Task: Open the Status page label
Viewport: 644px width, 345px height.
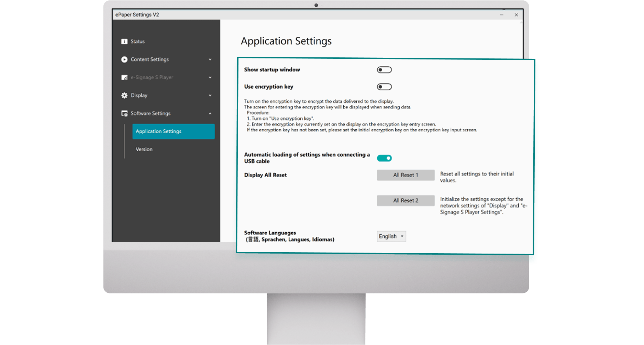Action: coord(137,42)
